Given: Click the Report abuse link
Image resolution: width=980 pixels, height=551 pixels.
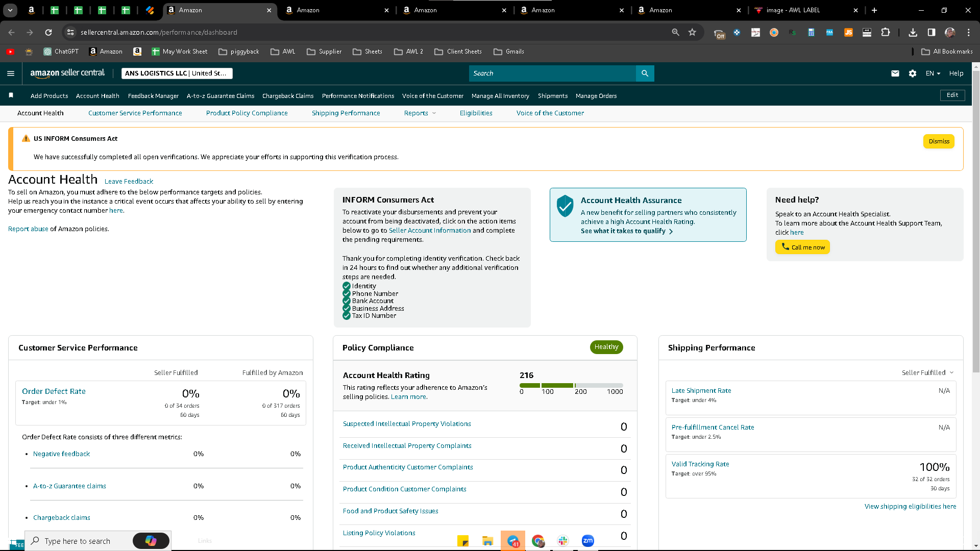Looking at the screenshot, I should (28, 229).
